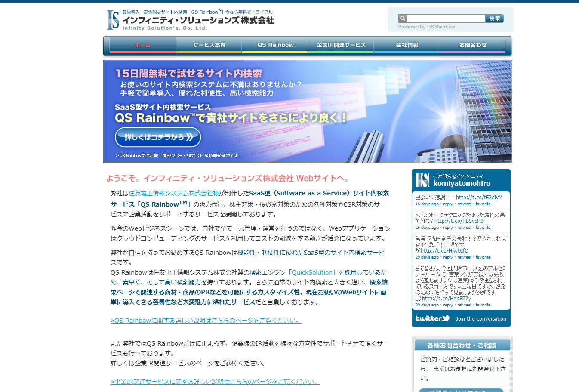Click the Twitter bird logo in the widget footer

point(433,318)
